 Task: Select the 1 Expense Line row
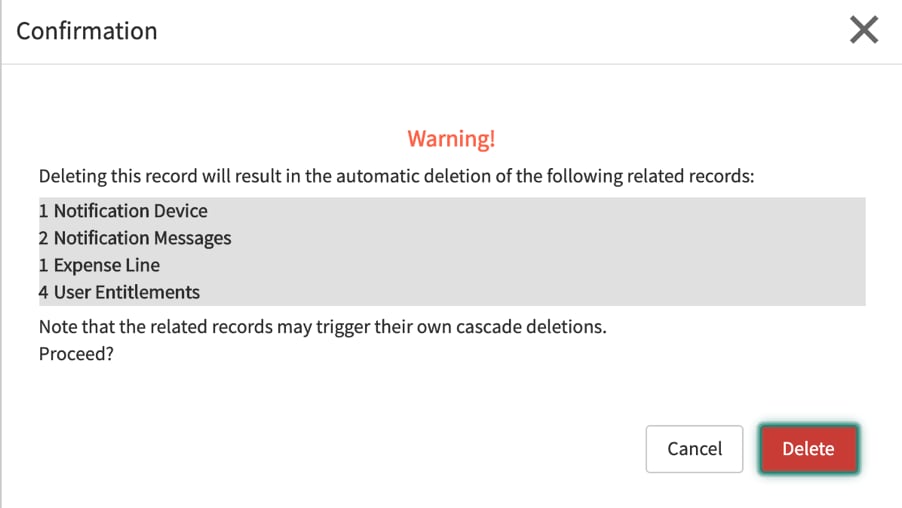point(99,265)
